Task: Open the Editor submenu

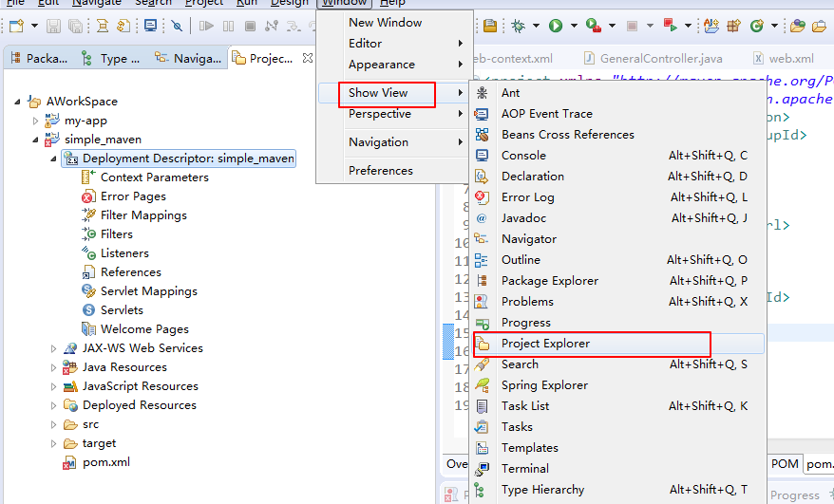Action: tap(392, 43)
